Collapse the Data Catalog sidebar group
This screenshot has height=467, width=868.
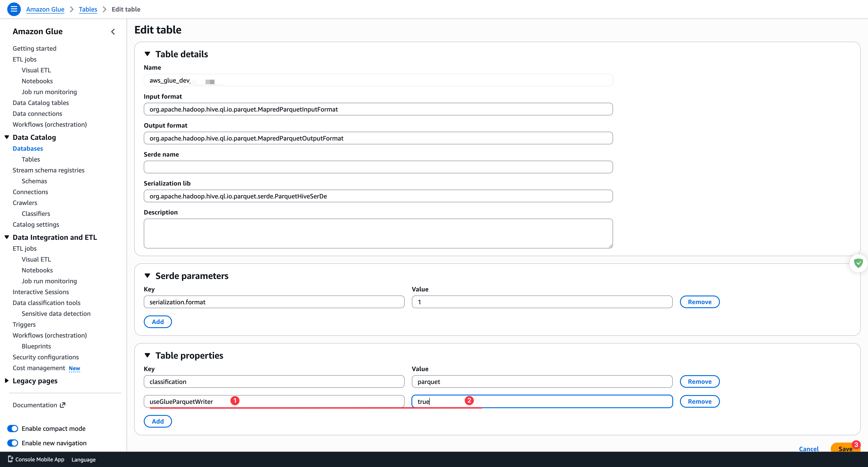coord(7,137)
